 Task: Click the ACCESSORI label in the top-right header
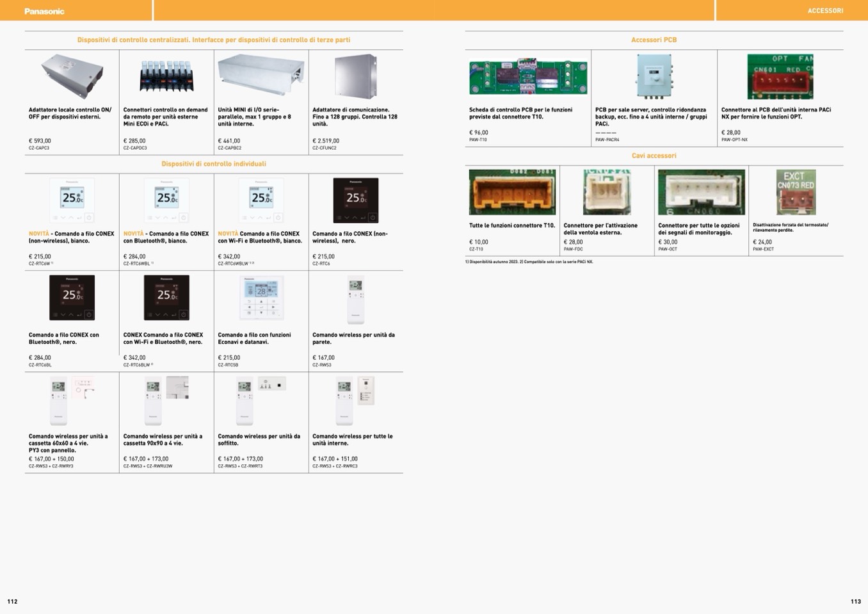825,11
